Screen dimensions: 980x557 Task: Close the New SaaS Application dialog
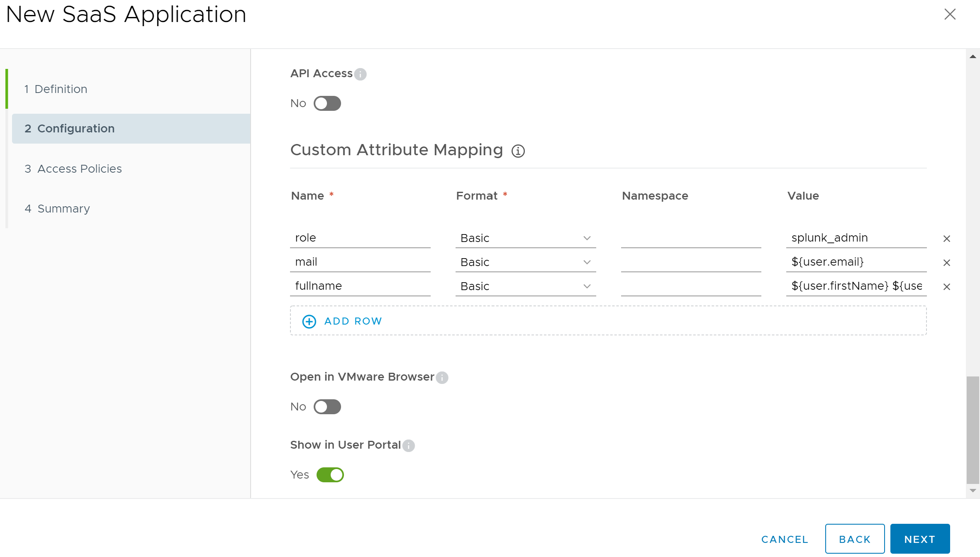pyautogui.click(x=950, y=15)
